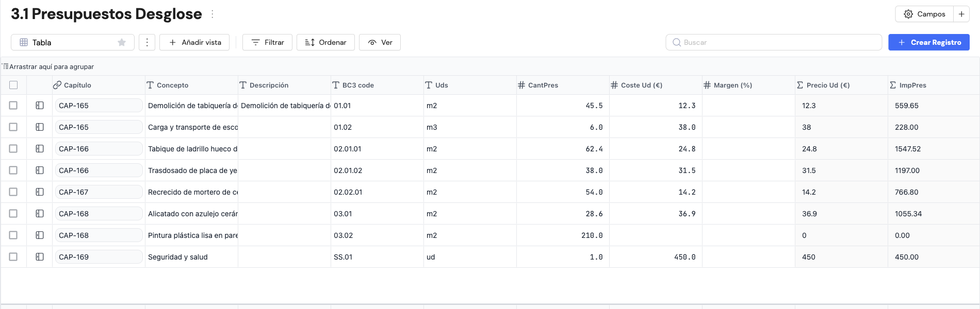
Task: Click the Crear Registro button
Action: (x=929, y=42)
